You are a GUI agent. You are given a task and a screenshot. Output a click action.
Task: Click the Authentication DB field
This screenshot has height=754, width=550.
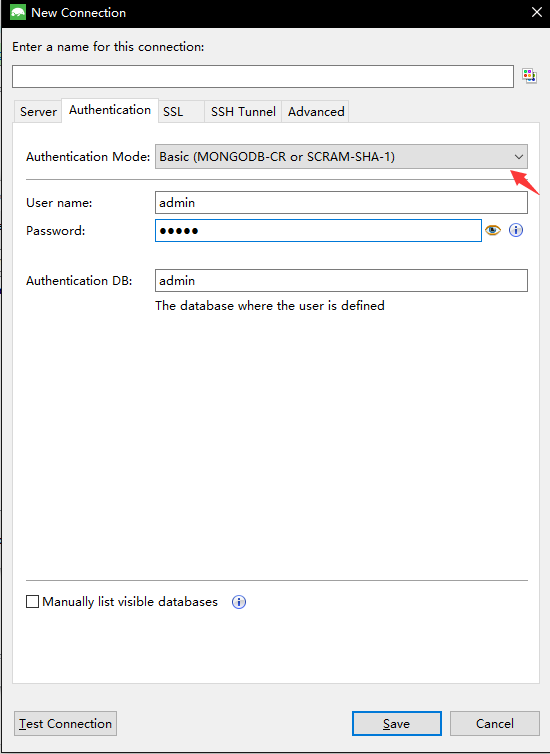coord(341,280)
